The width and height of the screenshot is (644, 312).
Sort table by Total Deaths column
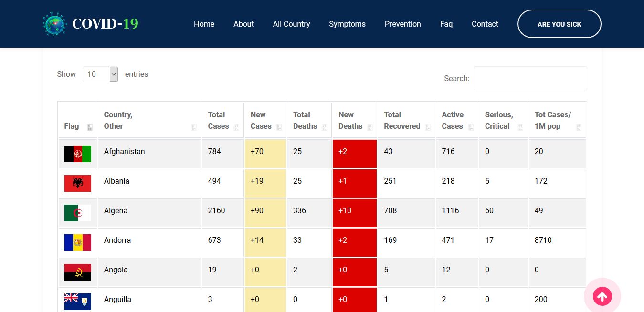(309, 121)
